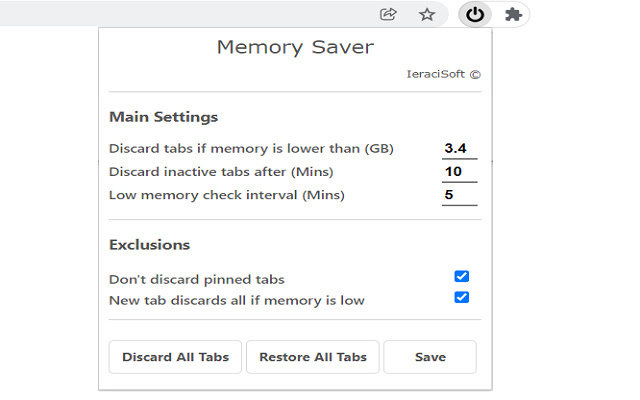Image resolution: width=640 pixels, height=400 pixels.
Task: Click the Exclusions section heading
Action: [149, 245]
